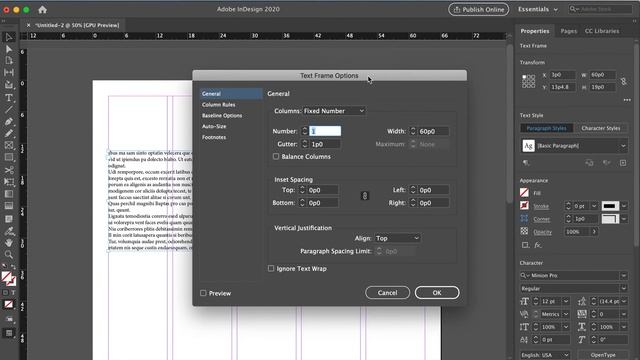640x360 pixels.
Task: Click the OpenType button
Action: pos(602,355)
